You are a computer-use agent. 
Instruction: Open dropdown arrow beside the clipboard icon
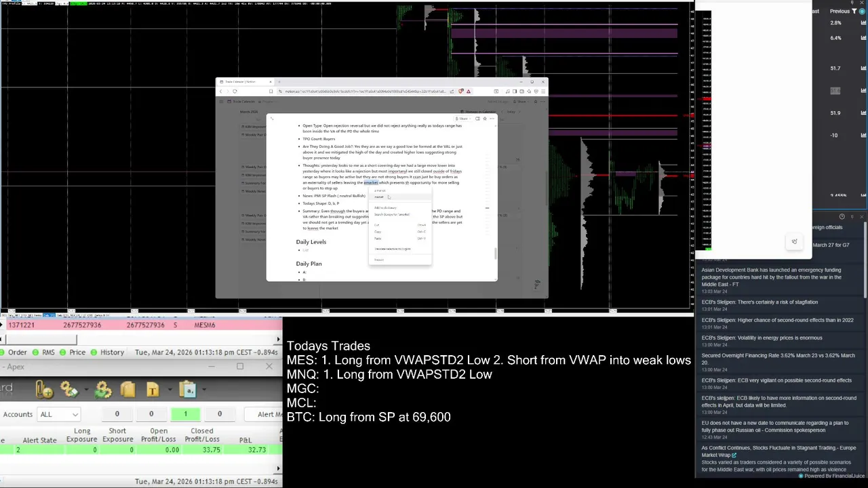[204, 389]
